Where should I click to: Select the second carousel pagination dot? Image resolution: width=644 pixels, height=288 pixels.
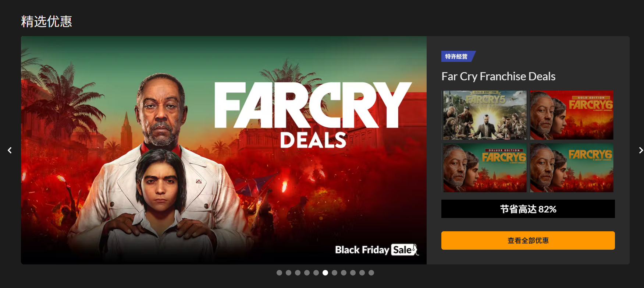point(288,273)
